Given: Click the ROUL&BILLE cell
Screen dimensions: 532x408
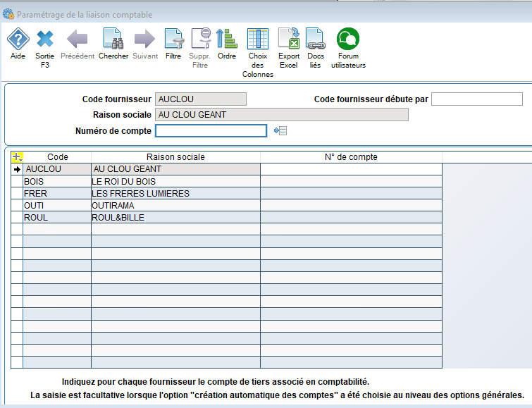Looking at the screenshot, I should [175, 217].
